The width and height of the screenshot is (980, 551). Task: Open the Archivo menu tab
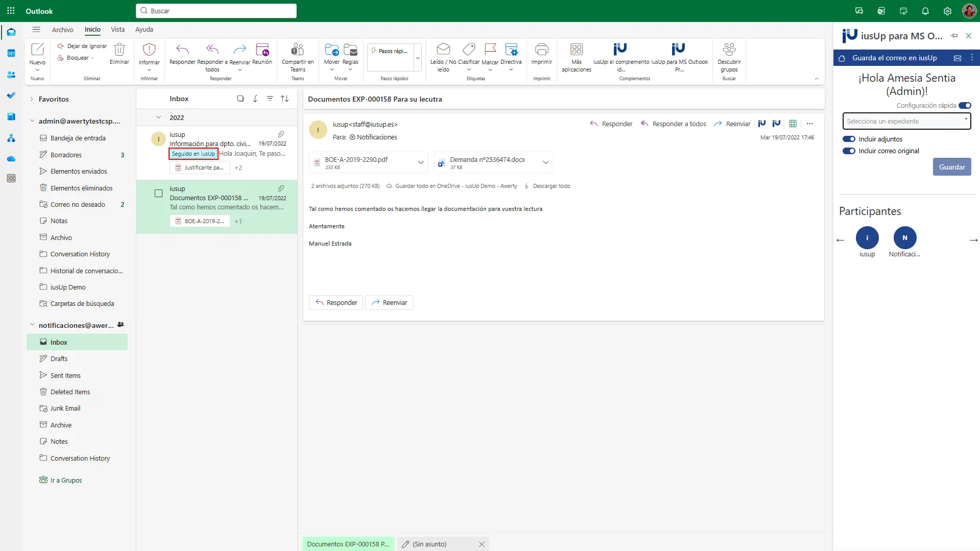pos(62,30)
